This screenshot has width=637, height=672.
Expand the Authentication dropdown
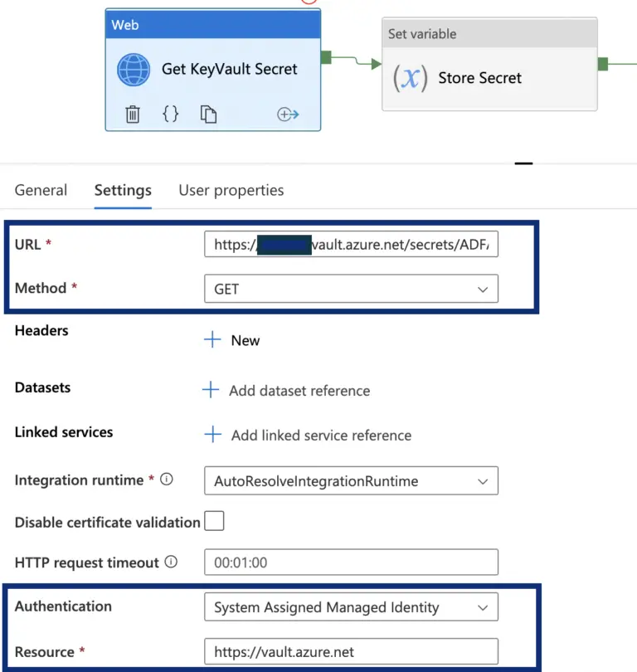[351, 607]
